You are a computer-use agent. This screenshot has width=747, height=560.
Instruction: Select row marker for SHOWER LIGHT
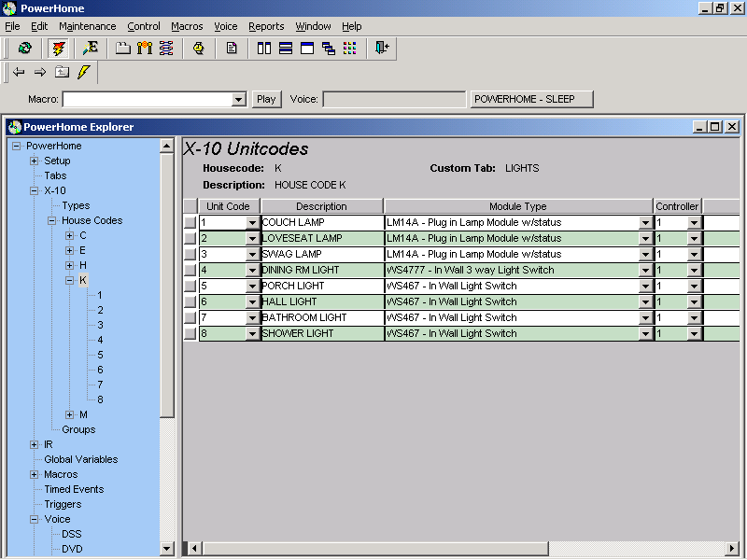[190, 333]
